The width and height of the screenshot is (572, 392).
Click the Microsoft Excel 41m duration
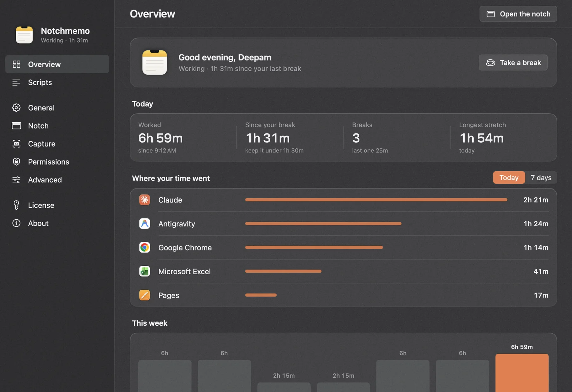(541, 271)
